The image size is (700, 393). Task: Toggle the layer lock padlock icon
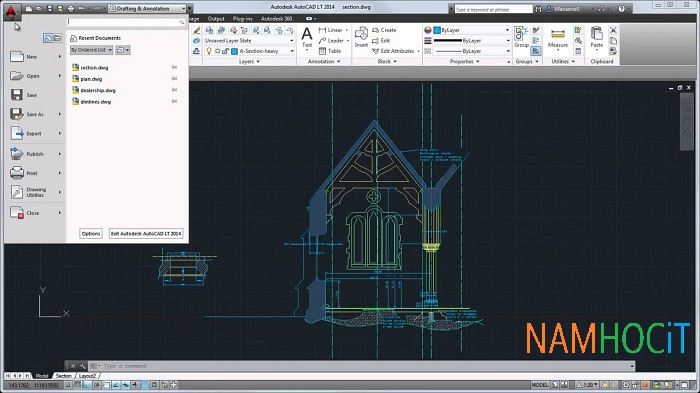tap(226, 51)
